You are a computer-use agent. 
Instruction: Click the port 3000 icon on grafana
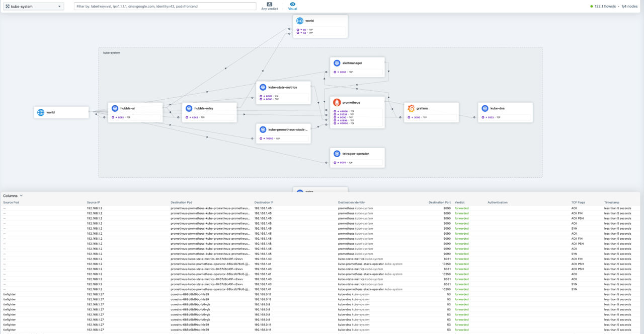(x=410, y=117)
